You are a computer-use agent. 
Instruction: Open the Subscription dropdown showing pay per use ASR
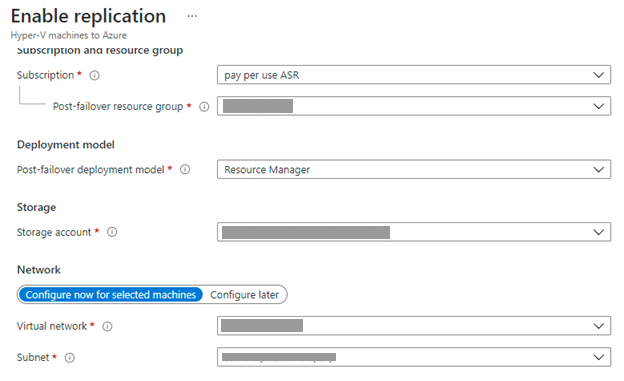coord(414,75)
